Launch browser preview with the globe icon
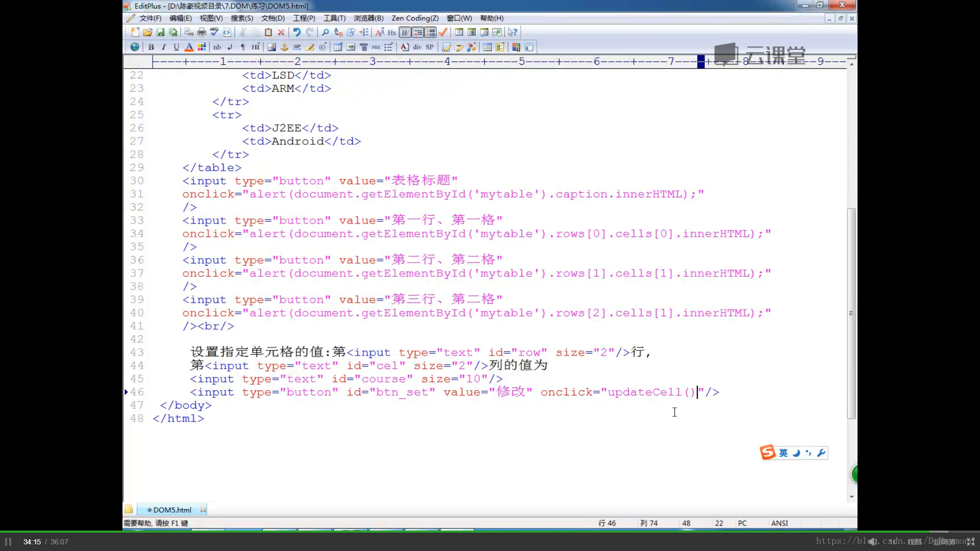980x551 pixels. (135, 47)
